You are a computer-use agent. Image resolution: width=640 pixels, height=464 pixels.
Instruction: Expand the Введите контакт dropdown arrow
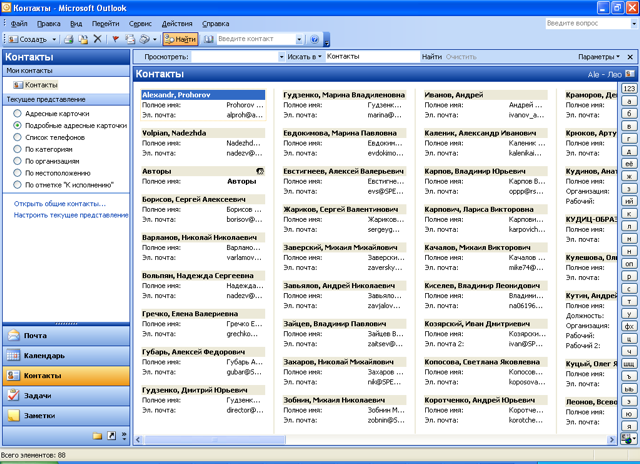pyautogui.click(x=300, y=39)
